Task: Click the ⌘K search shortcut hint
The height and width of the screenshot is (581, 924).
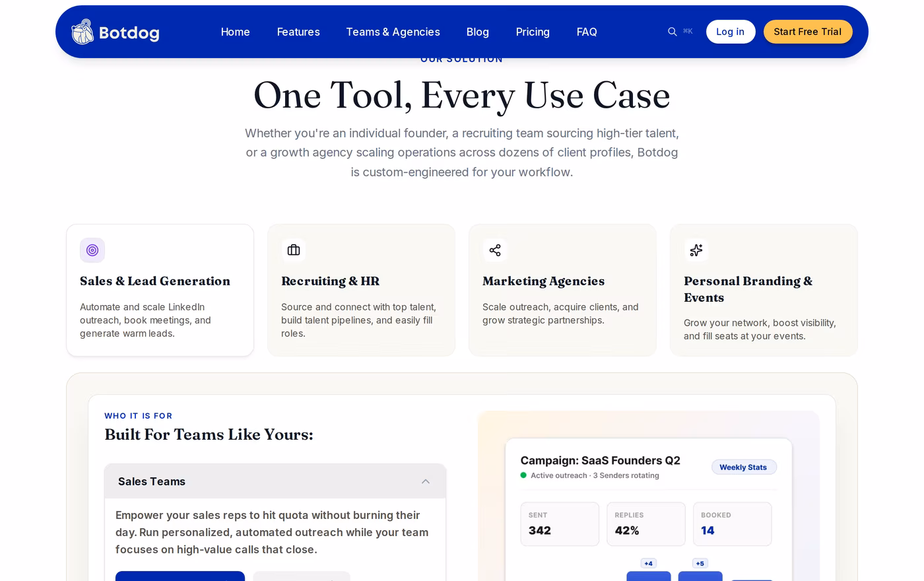Action: [688, 32]
